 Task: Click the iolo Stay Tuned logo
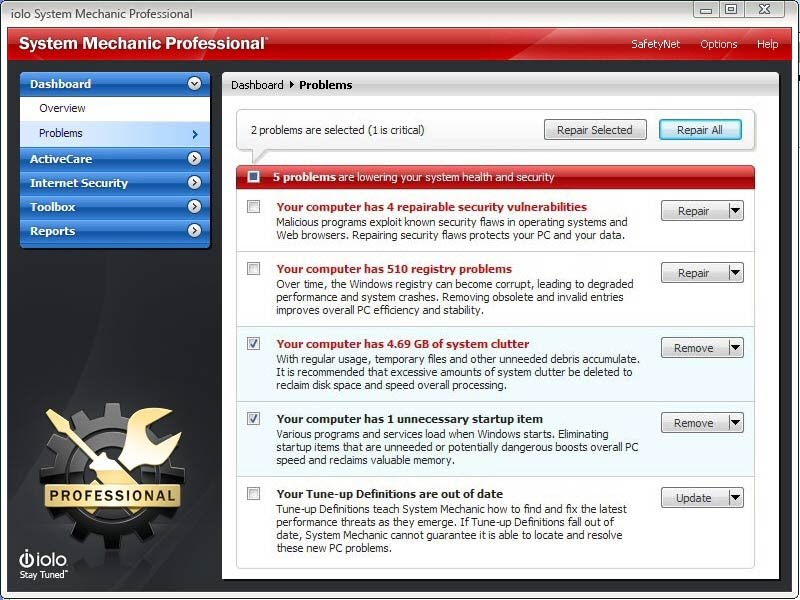click(x=43, y=564)
